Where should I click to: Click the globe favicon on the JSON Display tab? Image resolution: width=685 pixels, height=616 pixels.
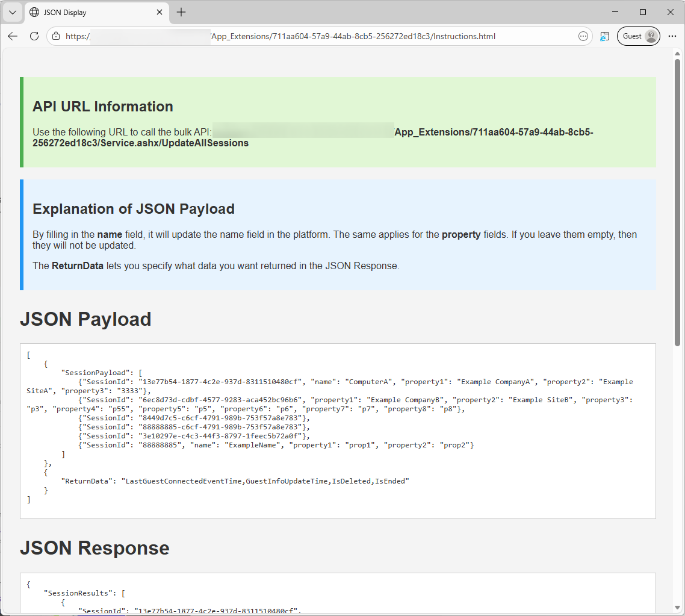34,12
